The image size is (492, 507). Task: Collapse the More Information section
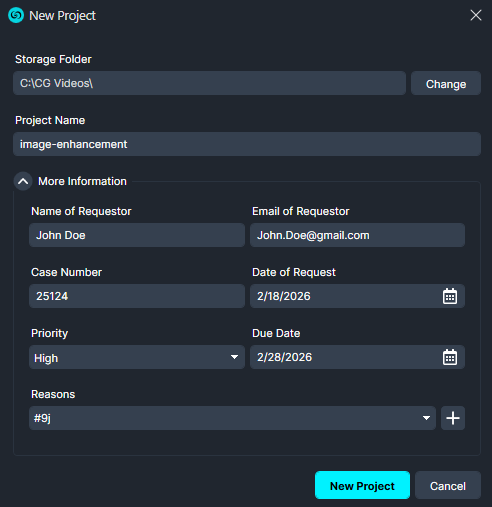pyautogui.click(x=23, y=181)
